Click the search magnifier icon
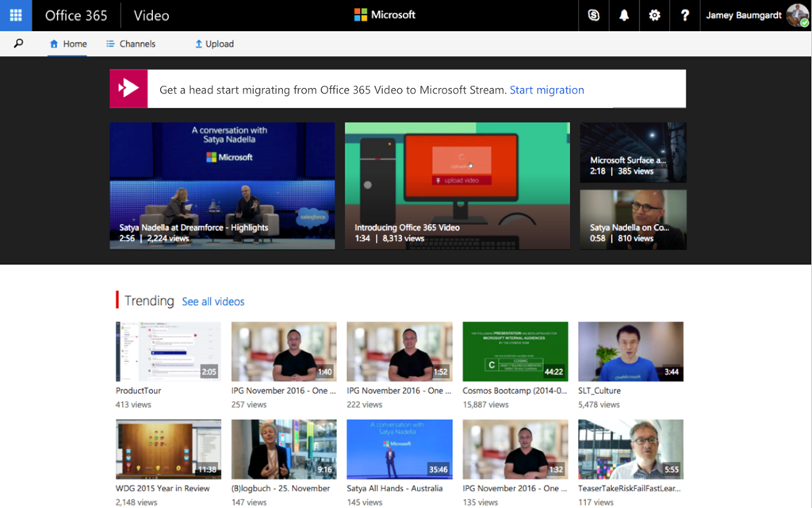Image resolution: width=812 pixels, height=508 pixels. click(19, 44)
